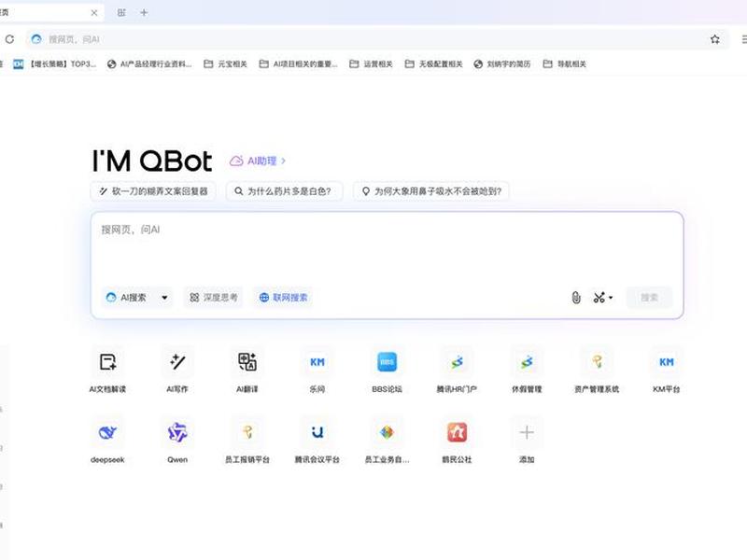Image resolution: width=747 pixels, height=560 pixels.
Task: Add a new shortcut with 添加 plus
Action: point(527,441)
